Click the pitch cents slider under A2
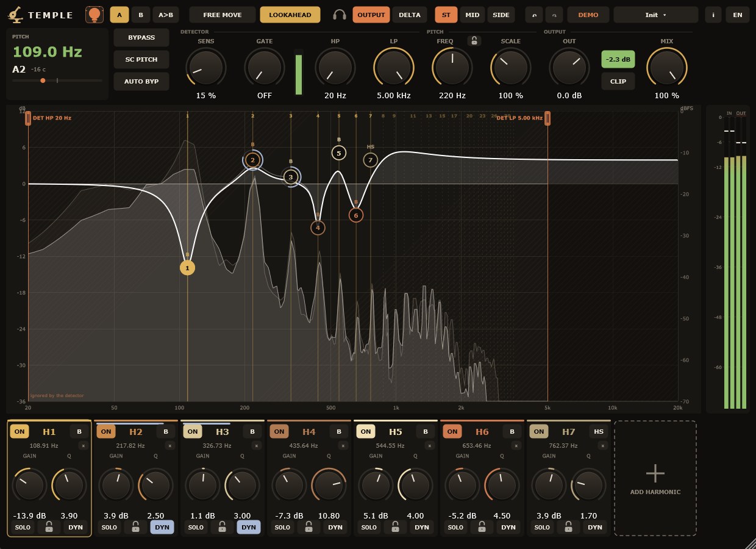This screenshot has height=549, width=756. point(57,81)
